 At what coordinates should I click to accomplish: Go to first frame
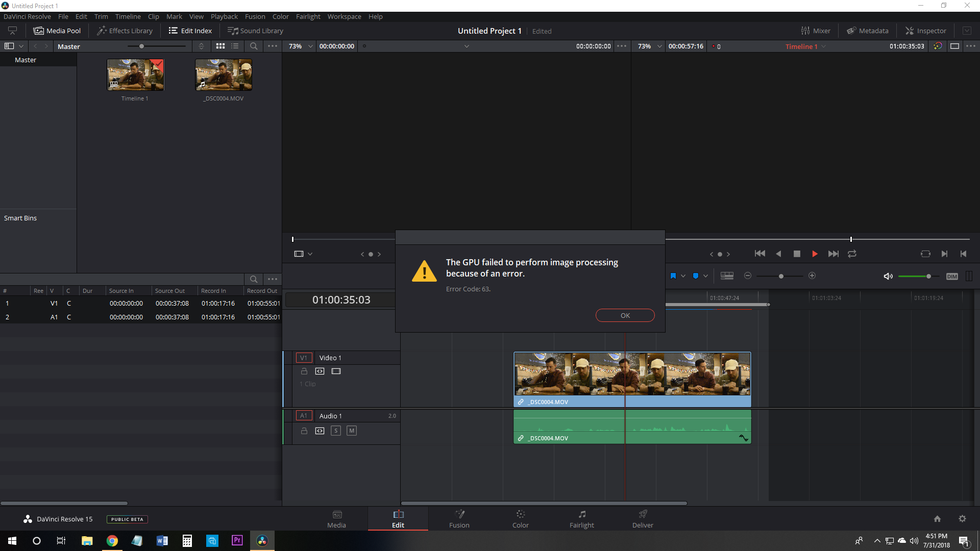click(x=759, y=254)
